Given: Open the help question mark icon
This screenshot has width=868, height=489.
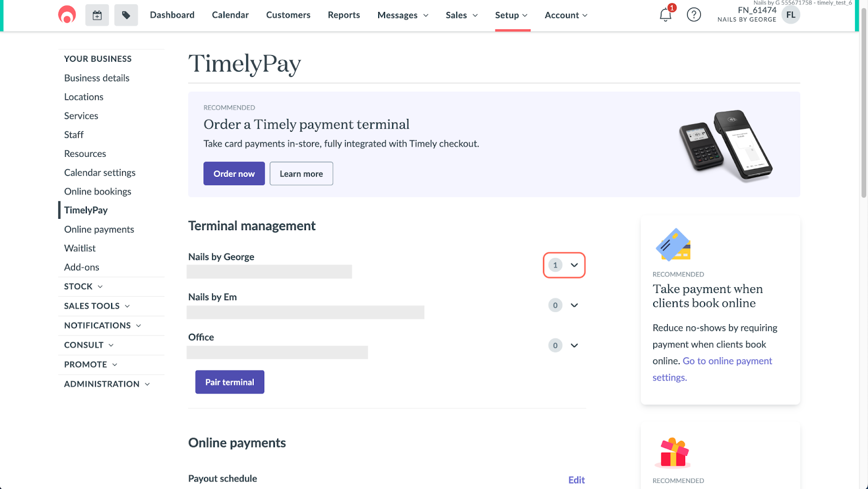Looking at the screenshot, I should (x=694, y=15).
